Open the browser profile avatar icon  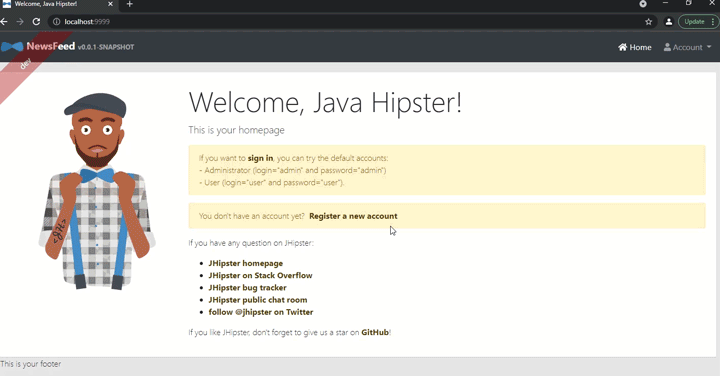coord(669,22)
